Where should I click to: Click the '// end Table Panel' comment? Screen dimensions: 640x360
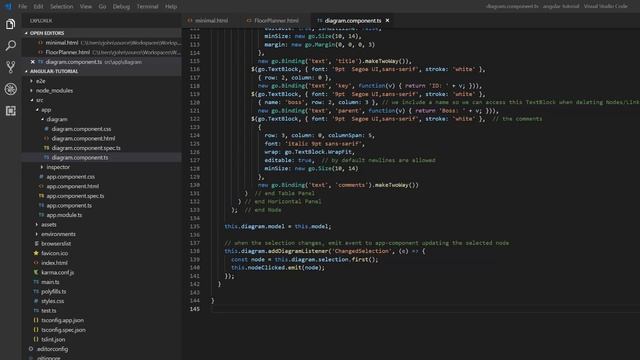click(x=284, y=193)
